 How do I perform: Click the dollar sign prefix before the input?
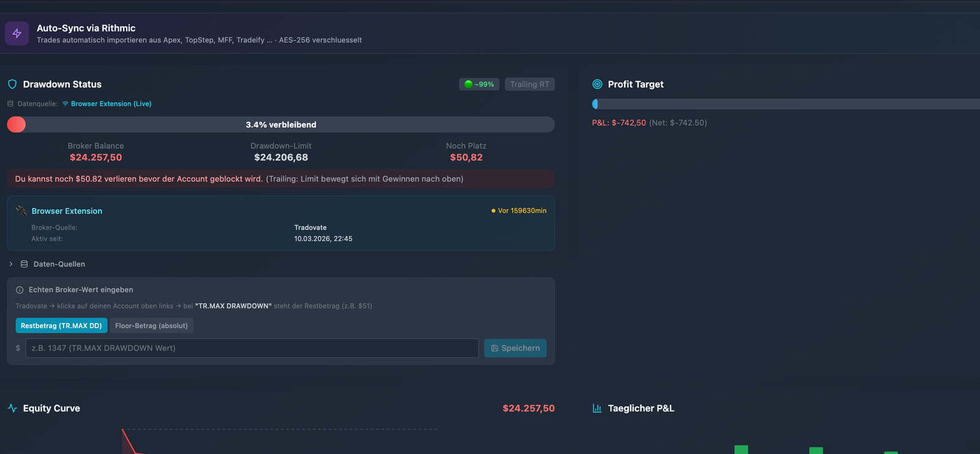(18, 348)
